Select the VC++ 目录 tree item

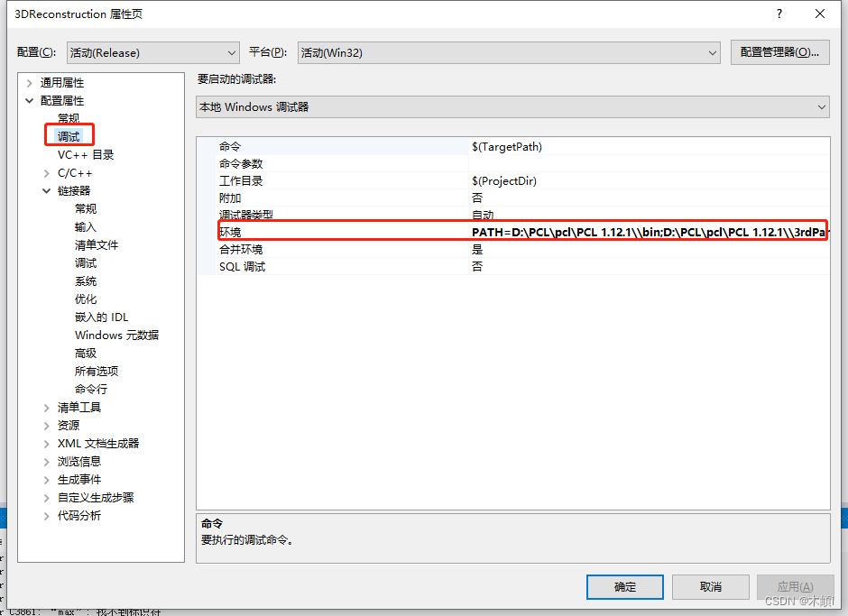pos(86,154)
